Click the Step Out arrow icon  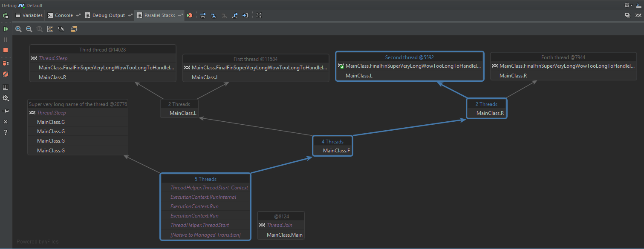[x=235, y=15]
